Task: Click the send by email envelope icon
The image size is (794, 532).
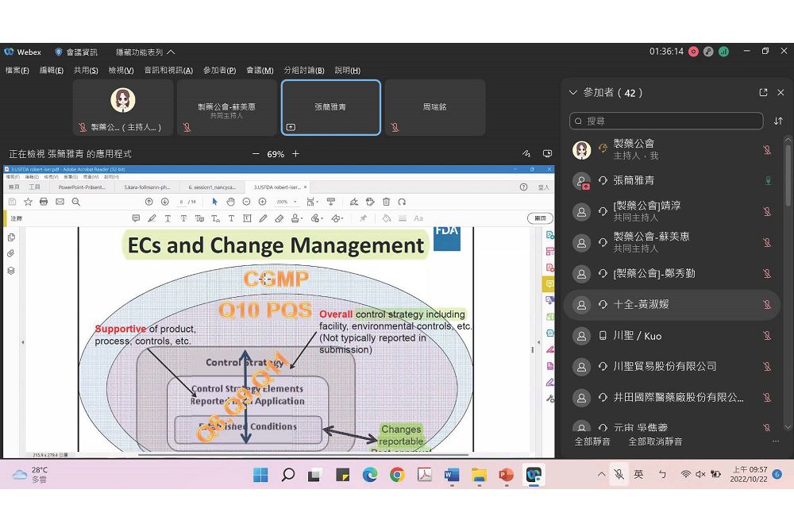Action: coord(60,202)
